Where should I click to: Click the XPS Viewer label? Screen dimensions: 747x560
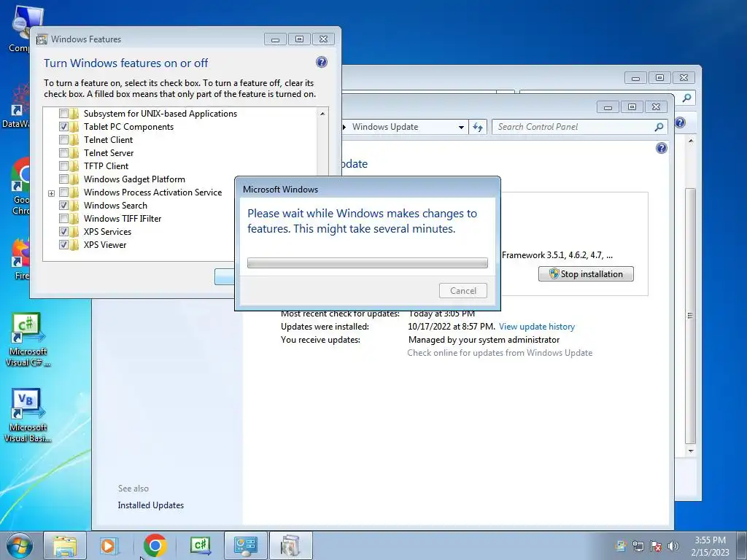tap(105, 245)
